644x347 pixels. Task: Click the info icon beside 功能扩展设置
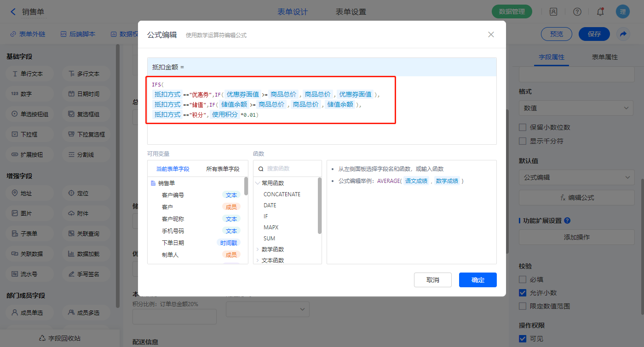[x=567, y=221]
